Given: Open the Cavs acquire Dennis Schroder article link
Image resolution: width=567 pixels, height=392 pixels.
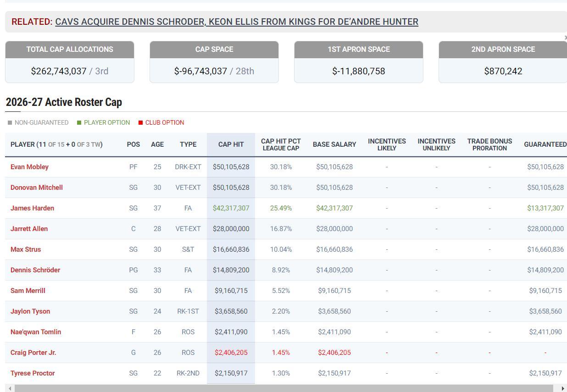Looking at the screenshot, I should 236,22.
